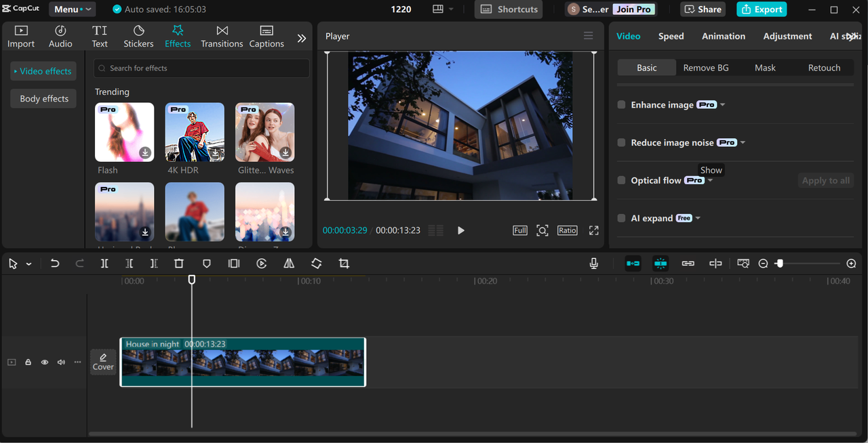Open the Captions panel
The width and height of the screenshot is (868, 443).
point(267,37)
